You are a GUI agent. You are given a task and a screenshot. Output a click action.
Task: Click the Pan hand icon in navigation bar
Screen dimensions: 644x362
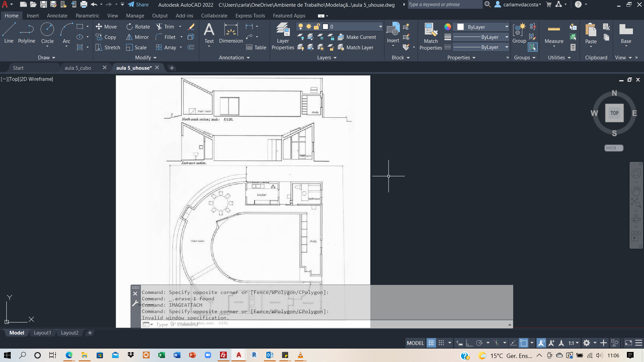tap(636, 191)
